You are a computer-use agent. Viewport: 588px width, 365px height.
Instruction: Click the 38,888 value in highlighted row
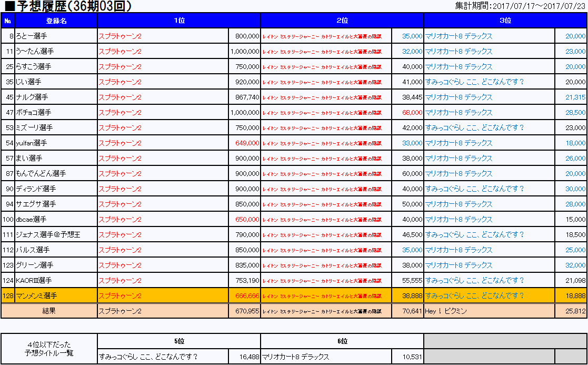pos(412,296)
